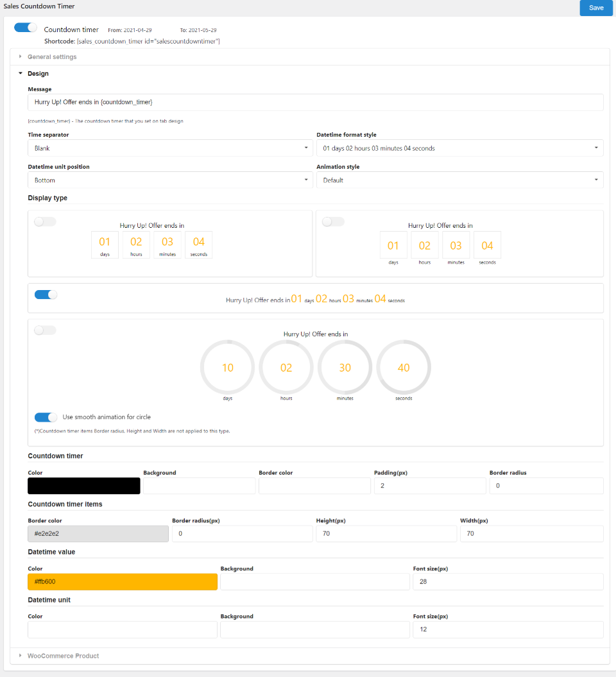Disable the main Countdown timer toggle
The image size is (616, 677).
(x=26, y=28)
